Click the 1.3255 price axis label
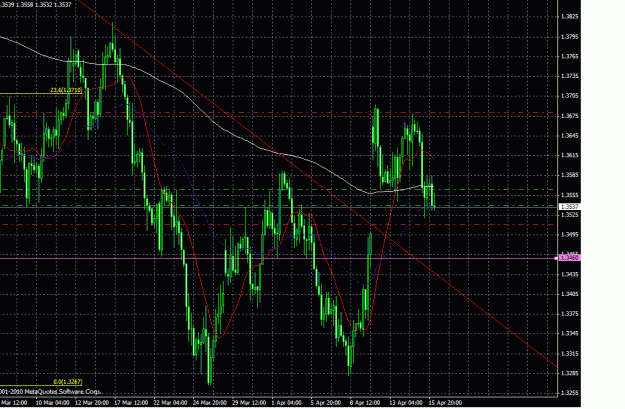 coord(569,393)
